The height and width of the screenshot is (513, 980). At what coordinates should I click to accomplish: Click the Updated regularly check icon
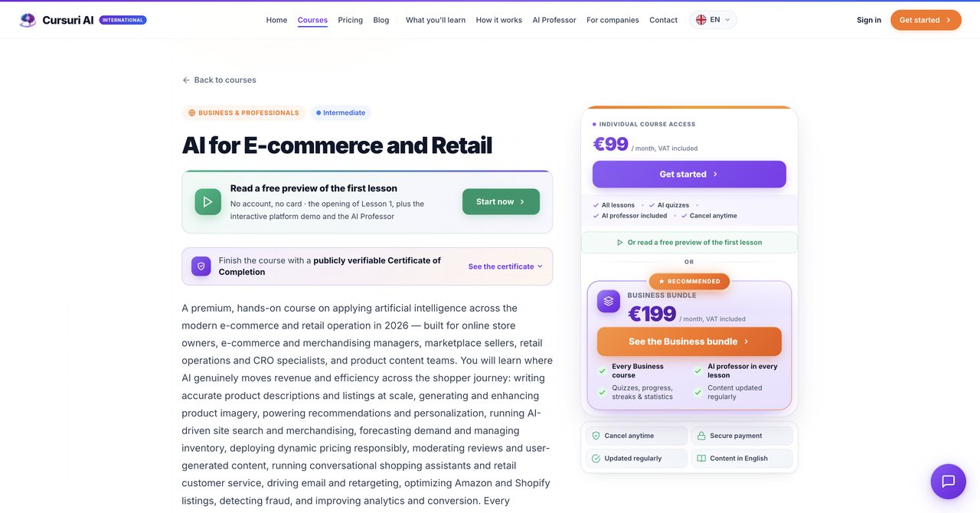596,459
